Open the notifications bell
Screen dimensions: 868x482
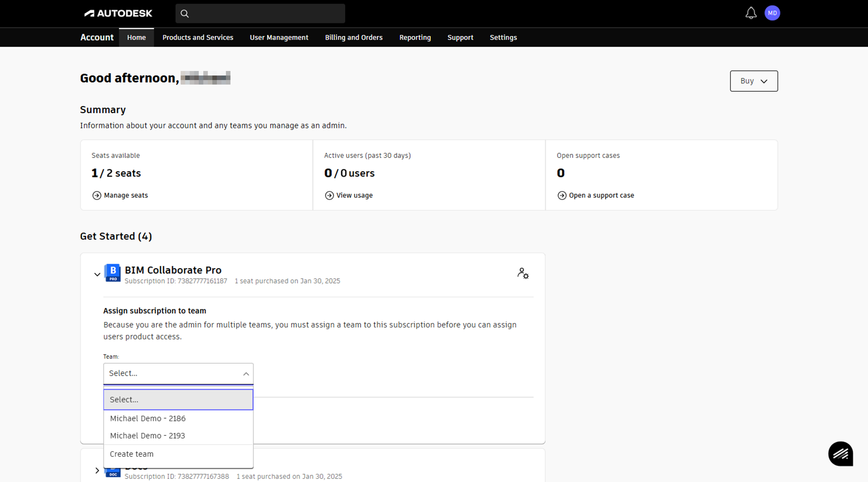click(751, 14)
